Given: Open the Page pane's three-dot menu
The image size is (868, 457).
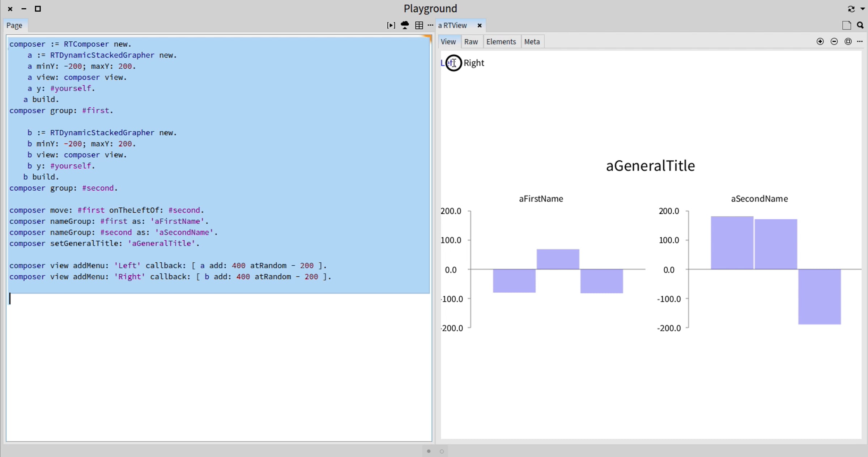Looking at the screenshot, I should 430,25.
